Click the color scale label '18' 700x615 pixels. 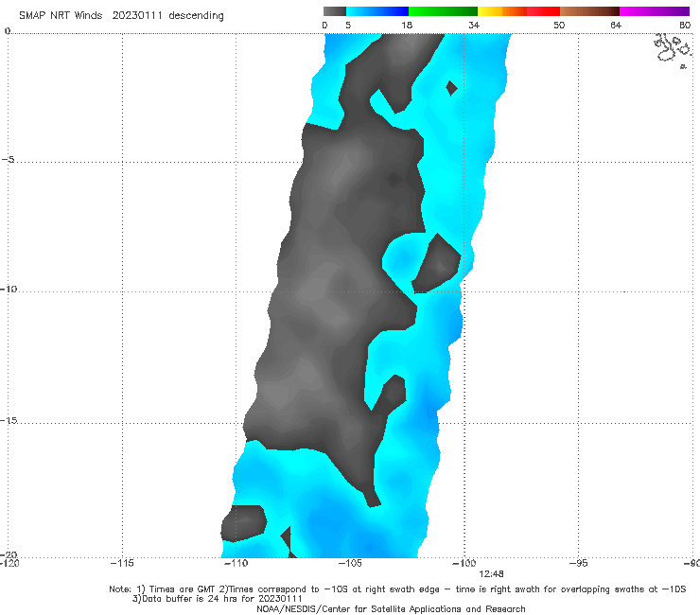(x=407, y=25)
